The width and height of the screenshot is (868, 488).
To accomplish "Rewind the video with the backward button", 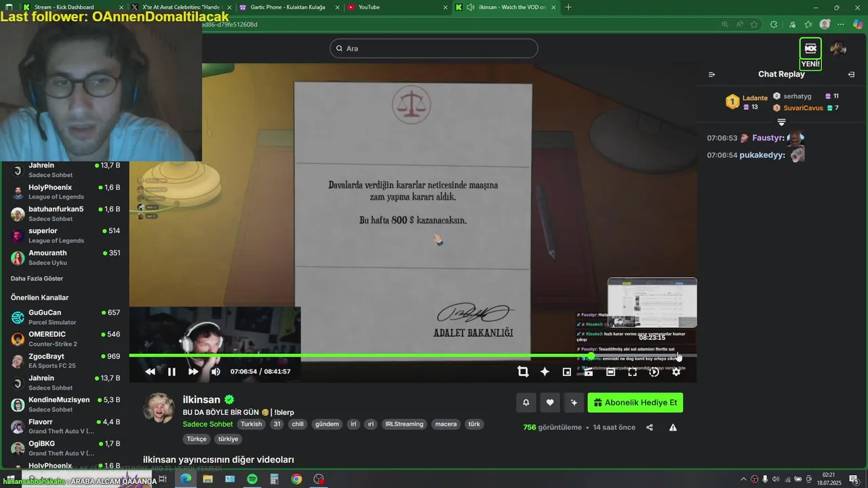I will [x=150, y=371].
